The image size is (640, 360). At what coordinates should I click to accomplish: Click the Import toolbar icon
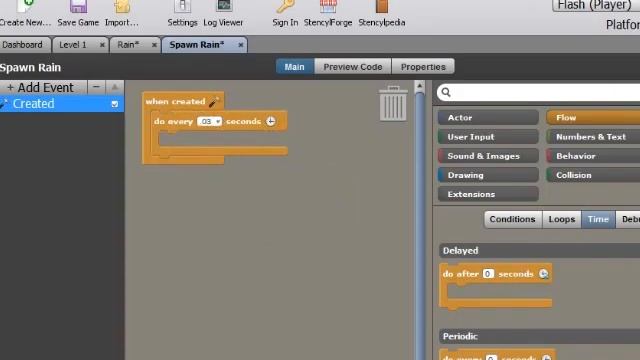tap(122, 7)
